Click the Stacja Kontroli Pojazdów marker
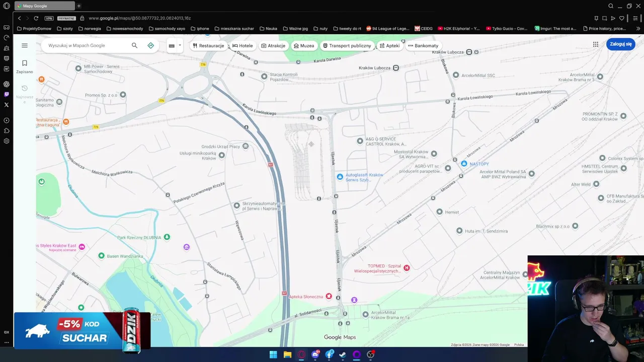Viewport: 644px width, 362px height. (x=264, y=76)
